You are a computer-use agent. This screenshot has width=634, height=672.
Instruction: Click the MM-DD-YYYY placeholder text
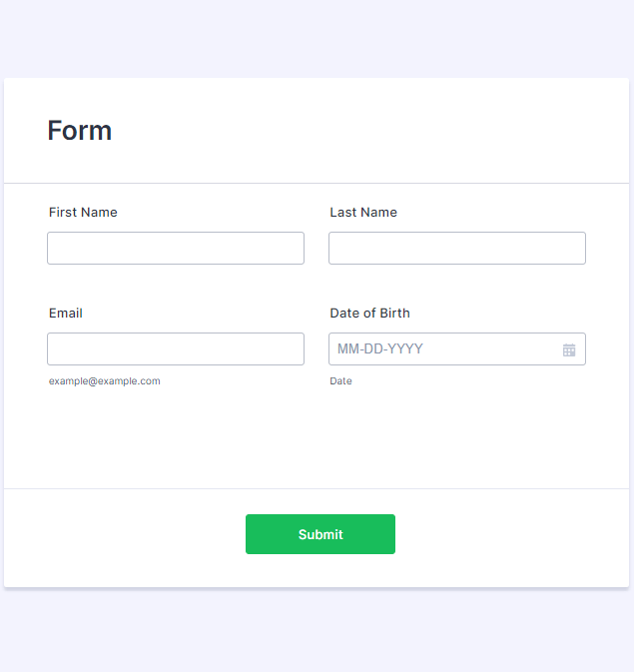coord(380,349)
